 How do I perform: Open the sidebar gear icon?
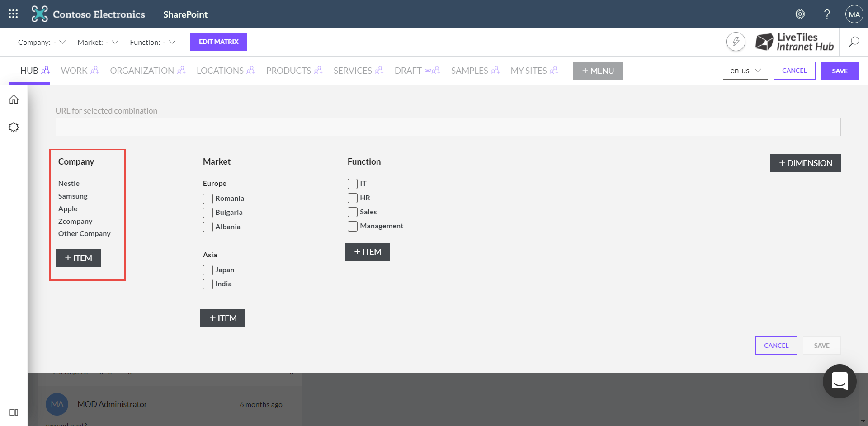[14, 127]
